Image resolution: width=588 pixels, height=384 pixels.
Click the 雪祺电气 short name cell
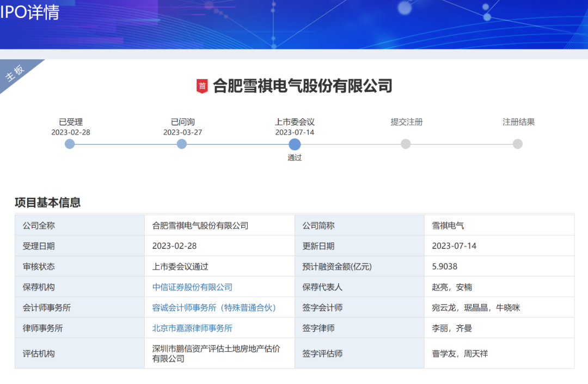[x=448, y=225]
